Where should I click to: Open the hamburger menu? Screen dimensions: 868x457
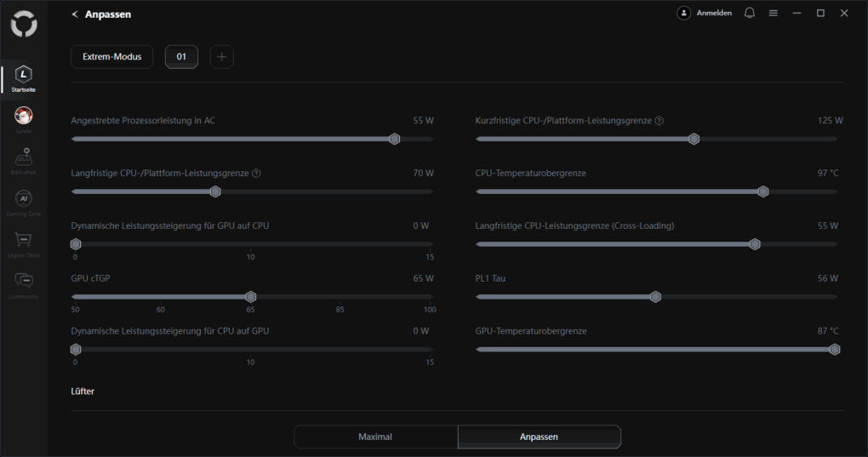click(x=774, y=13)
